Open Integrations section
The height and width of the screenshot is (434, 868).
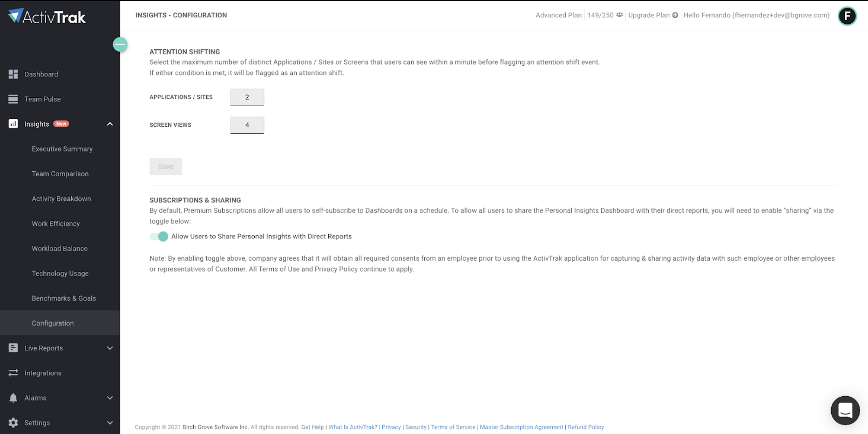coord(43,373)
